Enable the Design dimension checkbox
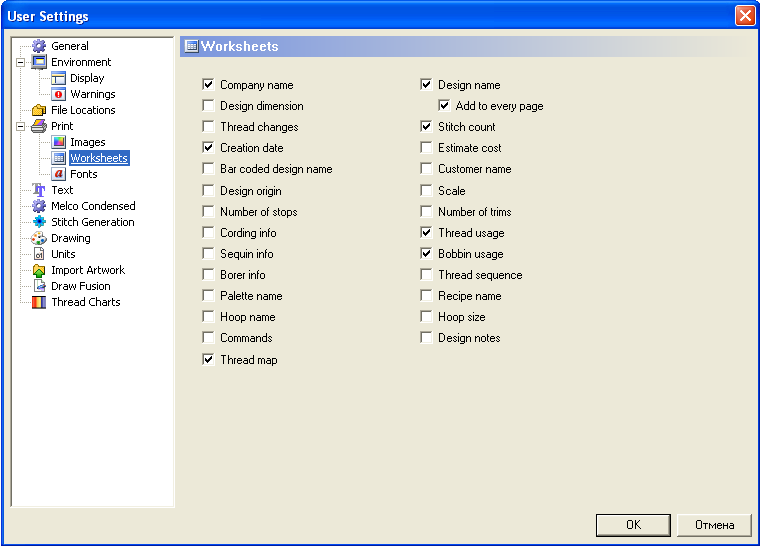This screenshot has height=546, width=760. coord(208,106)
